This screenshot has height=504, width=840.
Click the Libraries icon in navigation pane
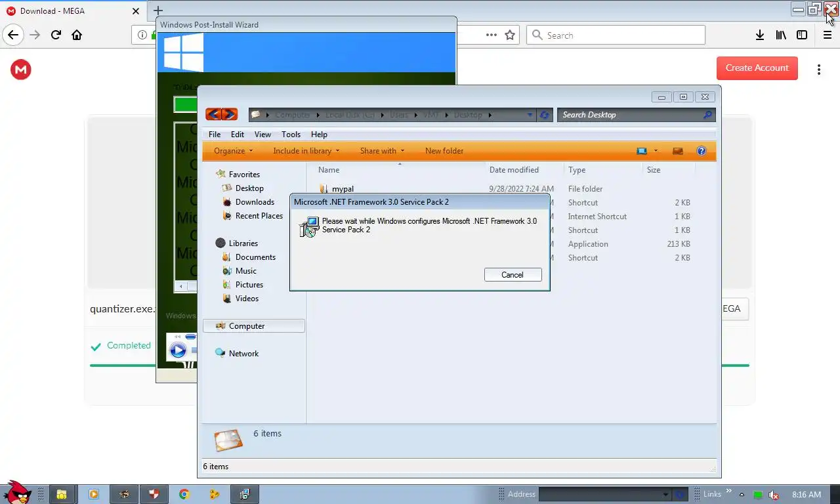(220, 243)
